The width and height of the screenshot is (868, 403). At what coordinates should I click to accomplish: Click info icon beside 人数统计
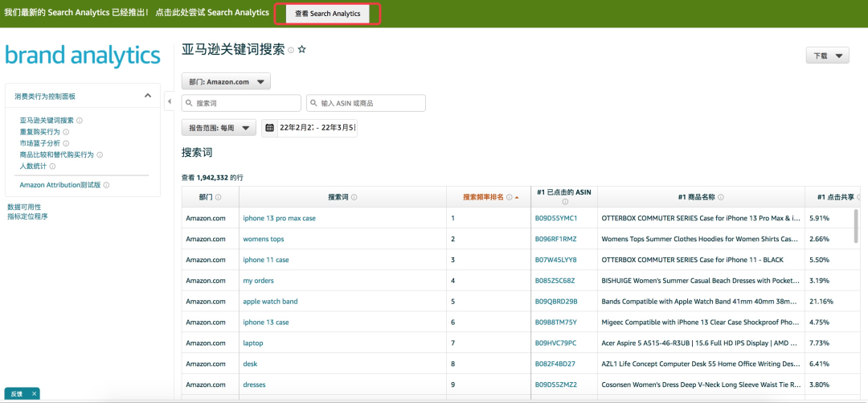click(52, 166)
